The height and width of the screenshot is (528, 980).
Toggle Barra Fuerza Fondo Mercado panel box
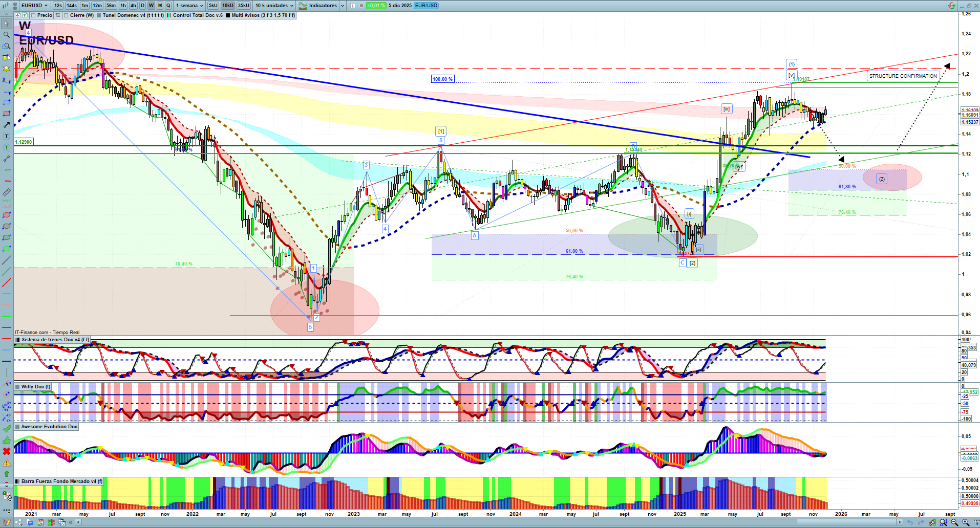18,481
